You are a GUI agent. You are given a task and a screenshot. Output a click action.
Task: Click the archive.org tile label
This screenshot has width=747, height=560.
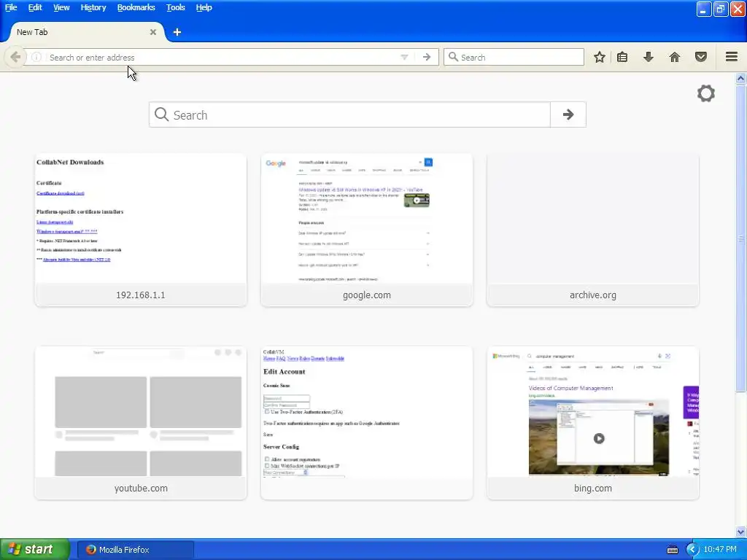click(592, 295)
